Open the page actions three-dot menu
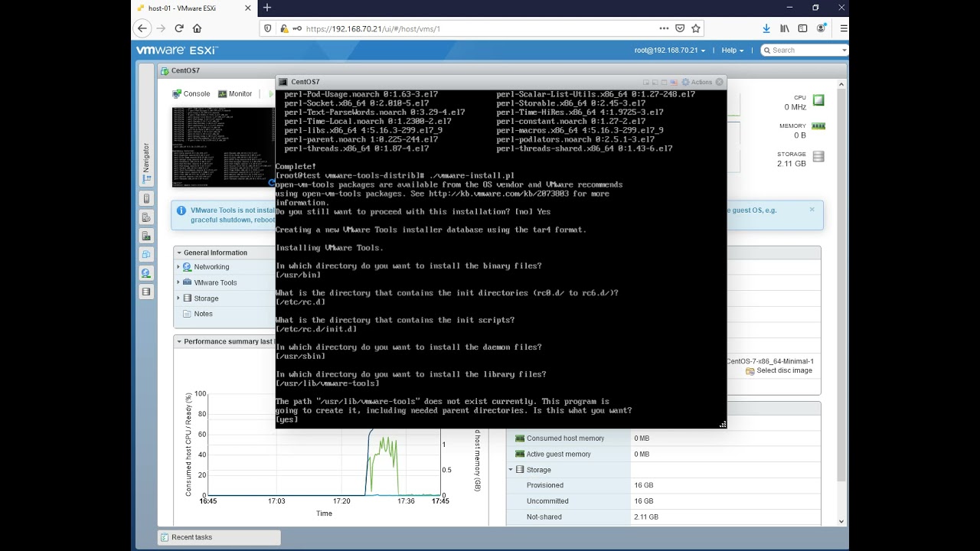980x551 pixels. (x=664, y=28)
